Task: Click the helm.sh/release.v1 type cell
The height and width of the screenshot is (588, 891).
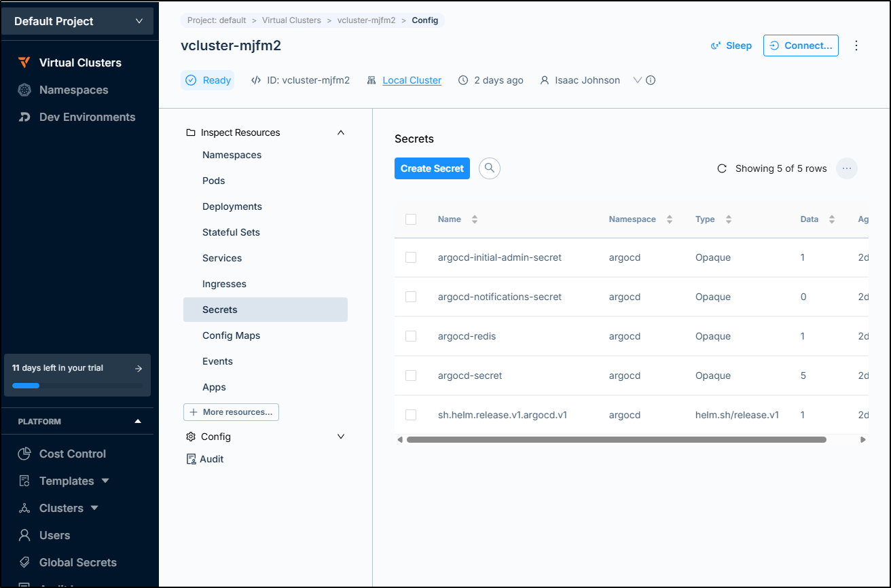Action: [737, 415]
